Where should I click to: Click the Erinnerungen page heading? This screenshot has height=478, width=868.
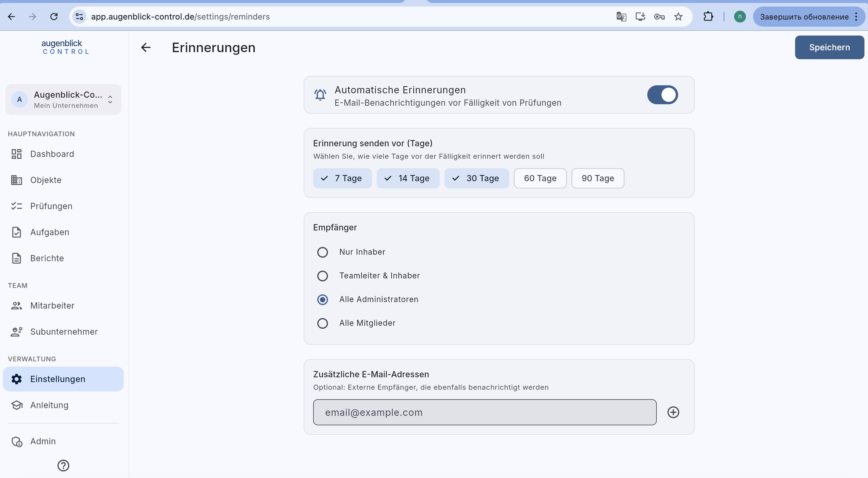point(214,47)
